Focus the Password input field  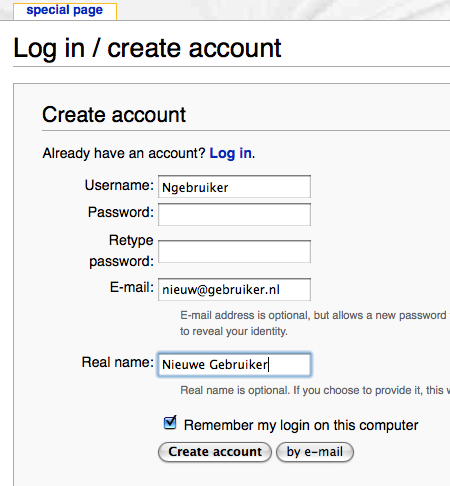coord(234,214)
